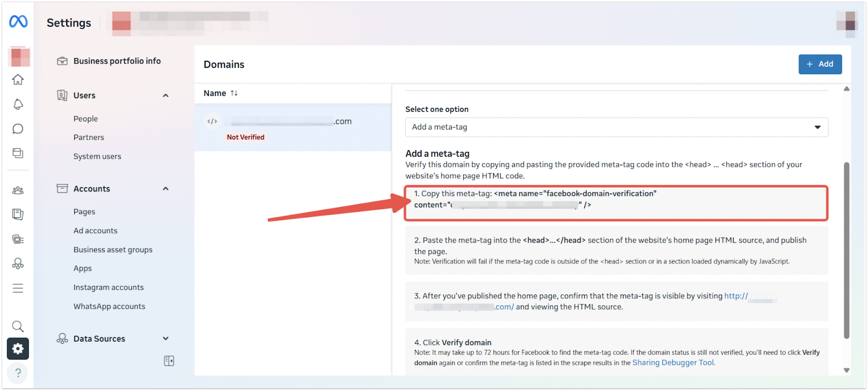Sort domains by Name arrows

(234, 93)
